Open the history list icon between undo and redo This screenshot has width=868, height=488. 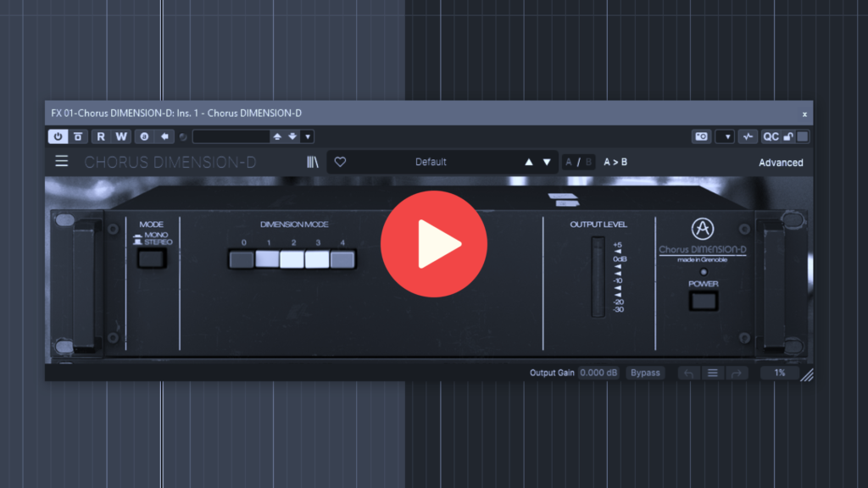pos(713,373)
